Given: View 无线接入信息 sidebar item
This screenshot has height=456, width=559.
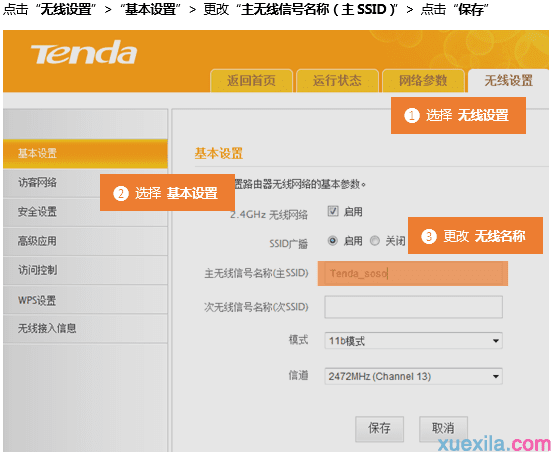Looking at the screenshot, I should [x=85, y=329].
